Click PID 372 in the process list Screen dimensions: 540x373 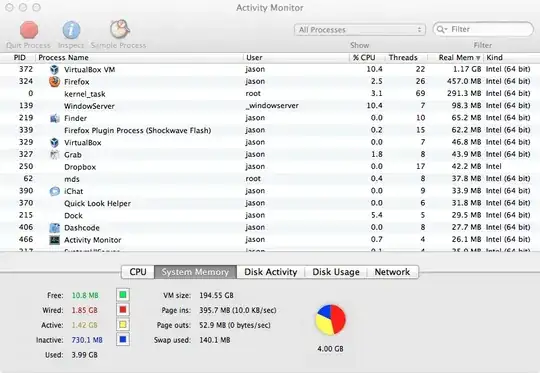tap(26, 69)
